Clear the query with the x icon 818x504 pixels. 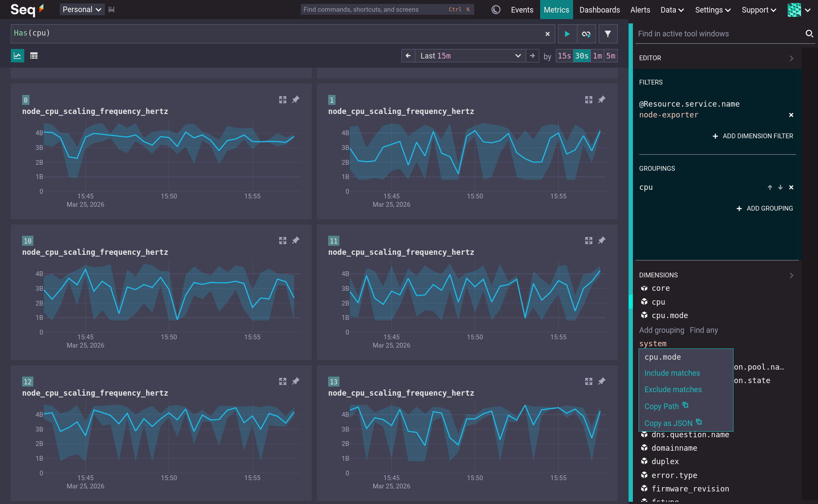point(548,33)
